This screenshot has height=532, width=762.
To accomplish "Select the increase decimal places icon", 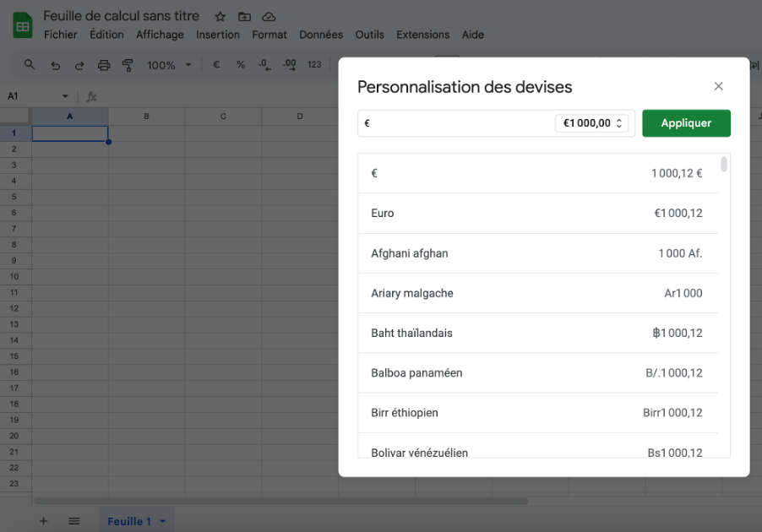I will (x=288, y=64).
